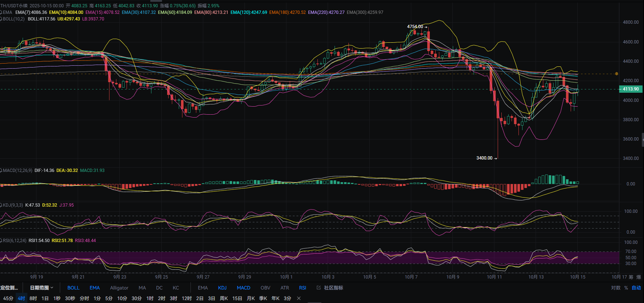Screen dimensions: 644x303
Task: Toggle the BOLL main chart indicator
Action: pyautogui.click(x=73, y=288)
